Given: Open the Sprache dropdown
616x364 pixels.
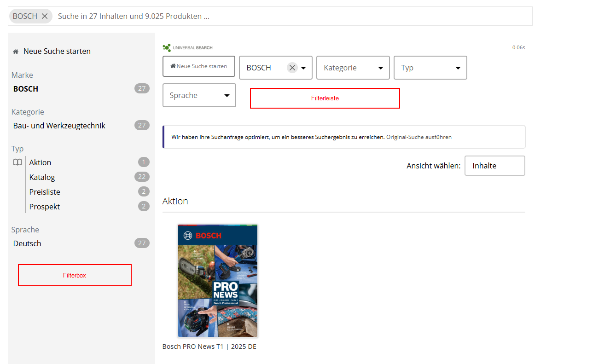Looking at the screenshot, I should [199, 95].
